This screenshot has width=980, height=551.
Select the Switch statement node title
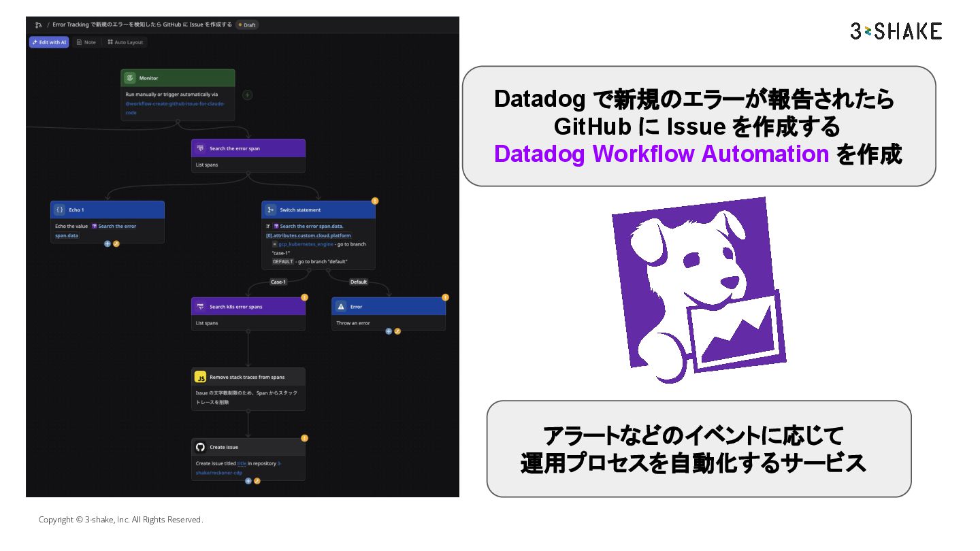[x=300, y=210]
